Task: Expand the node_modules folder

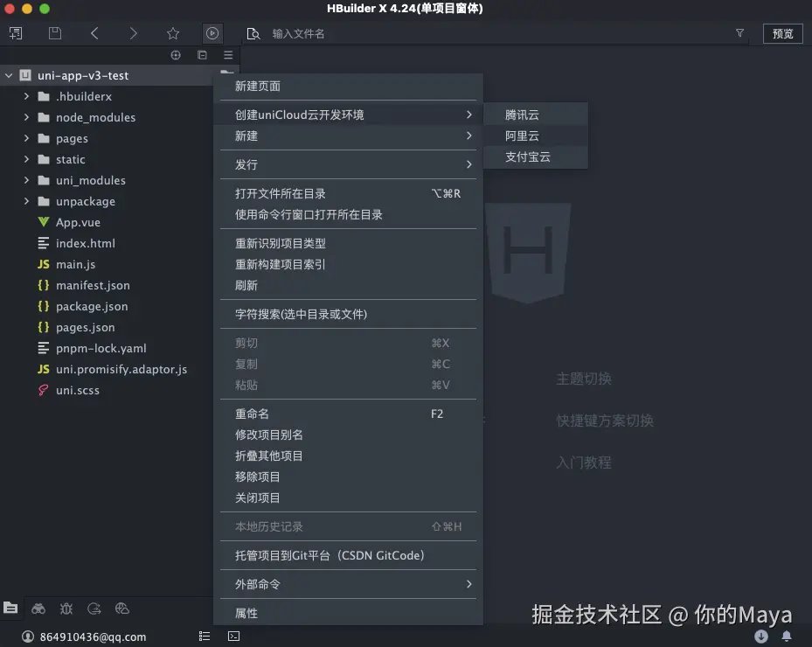Action: click(x=26, y=117)
